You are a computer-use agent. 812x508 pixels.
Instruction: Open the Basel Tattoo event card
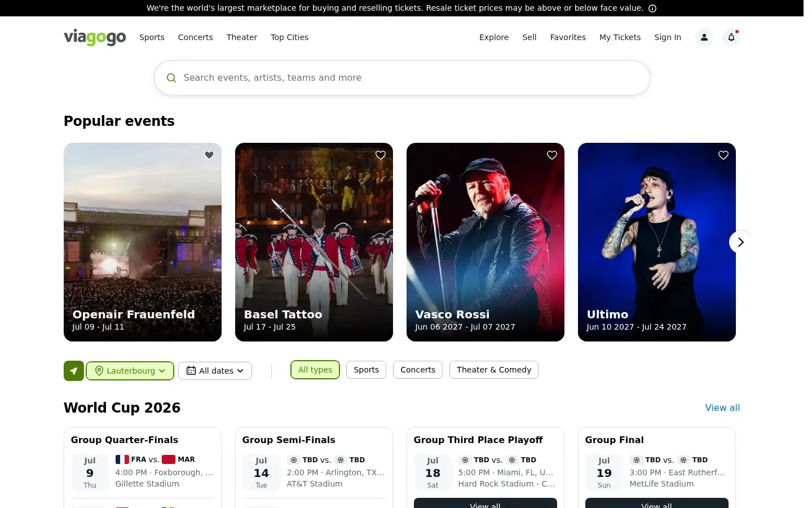pos(314,242)
